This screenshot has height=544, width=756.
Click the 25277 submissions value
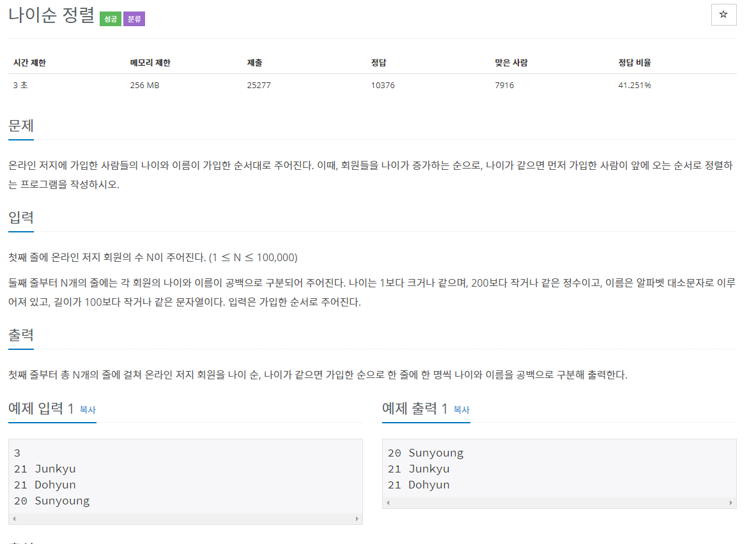point(259,86)
